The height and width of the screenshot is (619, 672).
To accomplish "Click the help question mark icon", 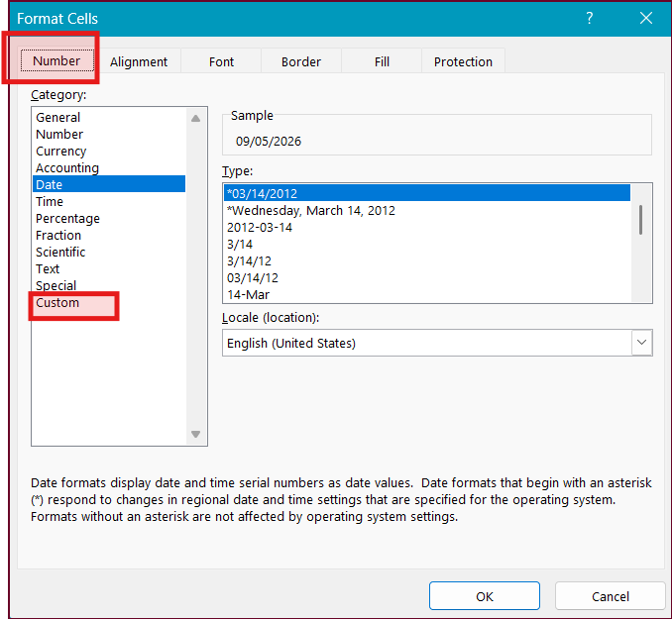I will pos(590,18).
